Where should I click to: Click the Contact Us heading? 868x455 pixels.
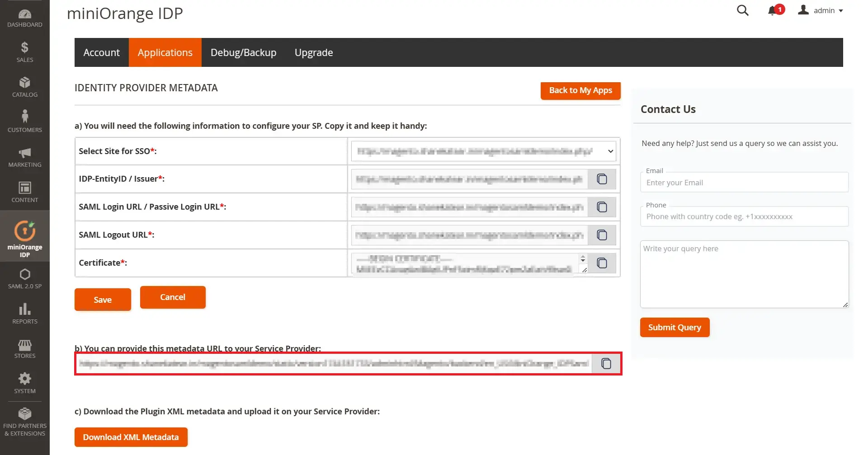coord(668,109)
